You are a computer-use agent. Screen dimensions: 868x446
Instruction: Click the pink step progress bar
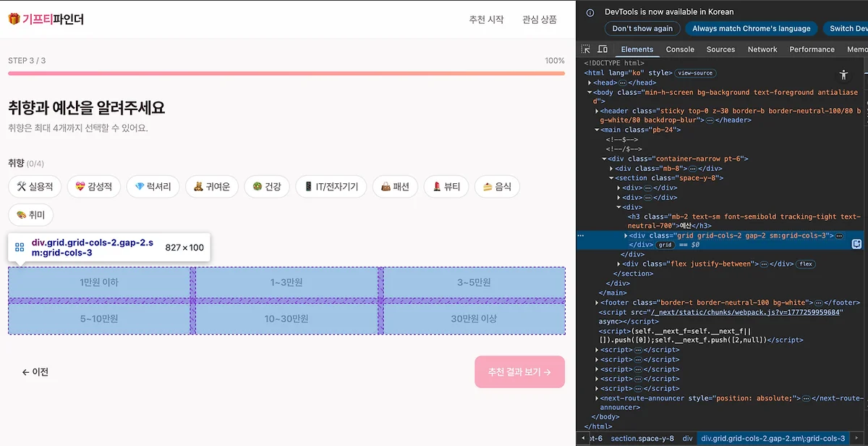(286, 74)
